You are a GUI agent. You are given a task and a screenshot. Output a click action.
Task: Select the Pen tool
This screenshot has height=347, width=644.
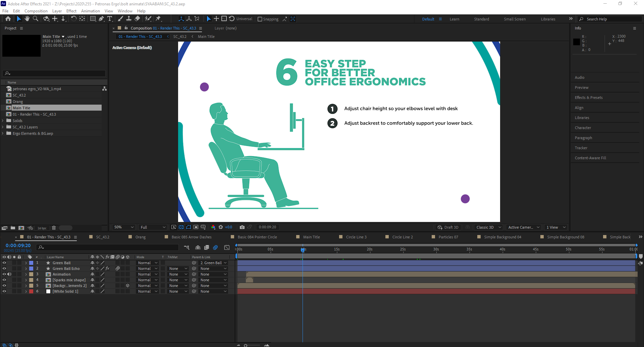point(101,19)
